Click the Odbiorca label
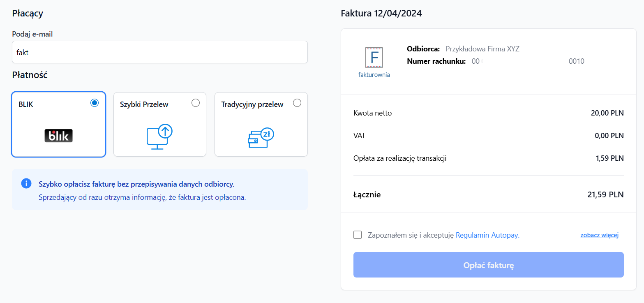Viewport: 644px width, 303px height. pos(423,49)
